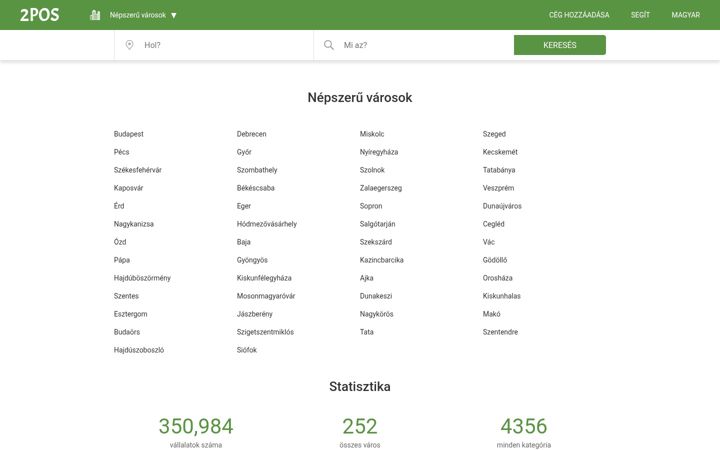Go to Kecskemét city page
This screenshot has width=720, height=450.
point(500,152)
